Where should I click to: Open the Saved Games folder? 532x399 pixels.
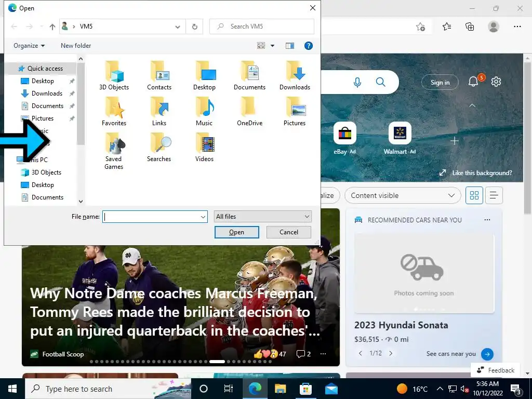pos(114,151)
